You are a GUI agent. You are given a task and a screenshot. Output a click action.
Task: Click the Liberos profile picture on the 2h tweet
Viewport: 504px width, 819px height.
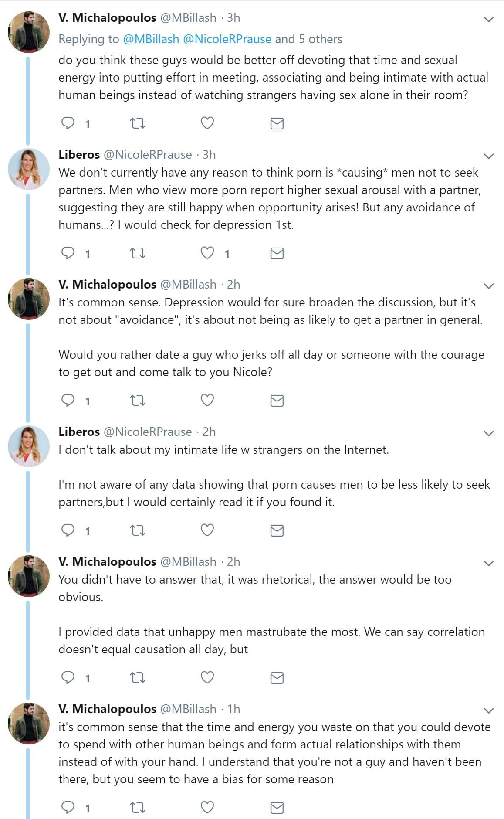tap(29, 446)
